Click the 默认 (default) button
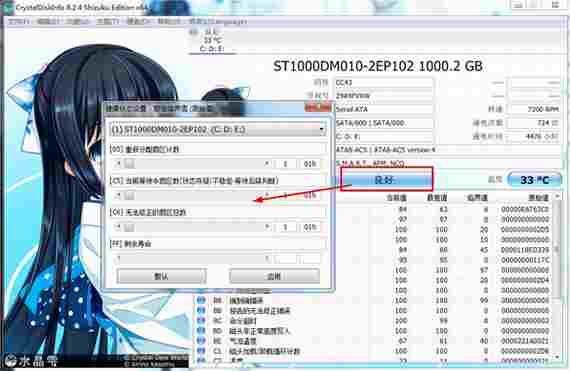570x371 pixels. click(161, 276)
